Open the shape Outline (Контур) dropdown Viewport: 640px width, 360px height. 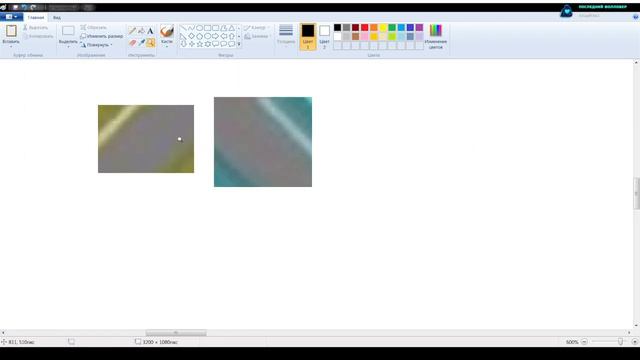(x=257, y=27)
